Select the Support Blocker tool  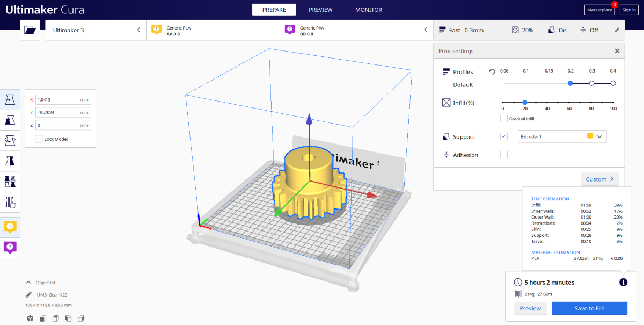10,202
